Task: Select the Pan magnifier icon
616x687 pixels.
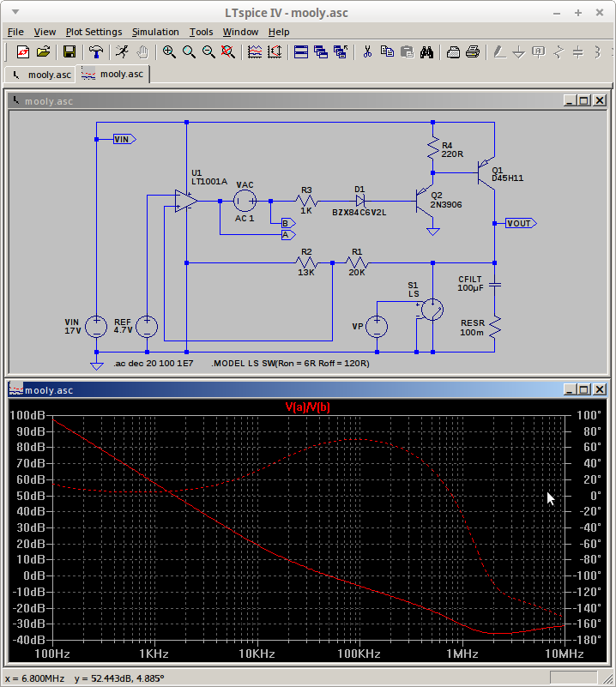Action: pos(189,52)
